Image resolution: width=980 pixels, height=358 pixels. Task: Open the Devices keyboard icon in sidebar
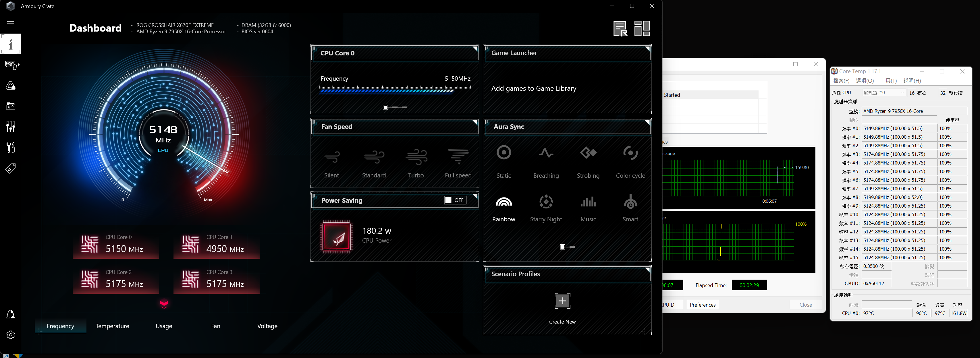[11, 65]
